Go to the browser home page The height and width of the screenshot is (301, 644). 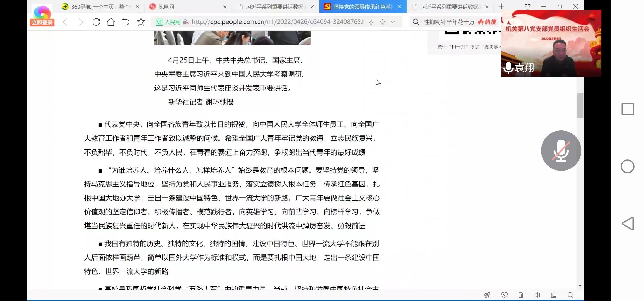tap(111, 22)
